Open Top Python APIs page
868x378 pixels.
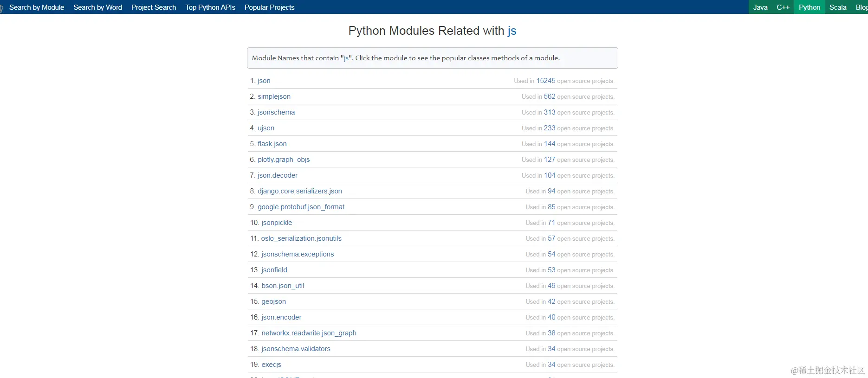(x=210, y=7)
